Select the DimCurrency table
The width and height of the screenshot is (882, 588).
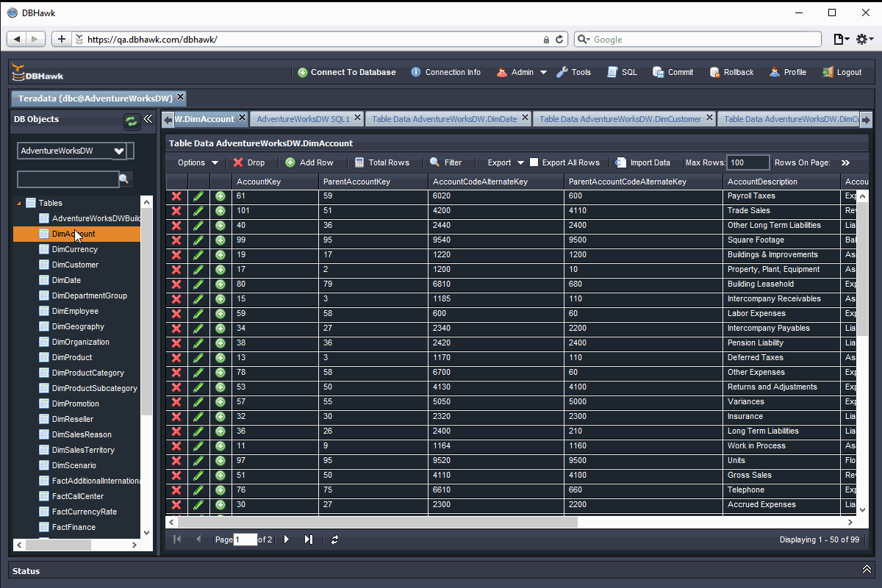pos(75,249)
